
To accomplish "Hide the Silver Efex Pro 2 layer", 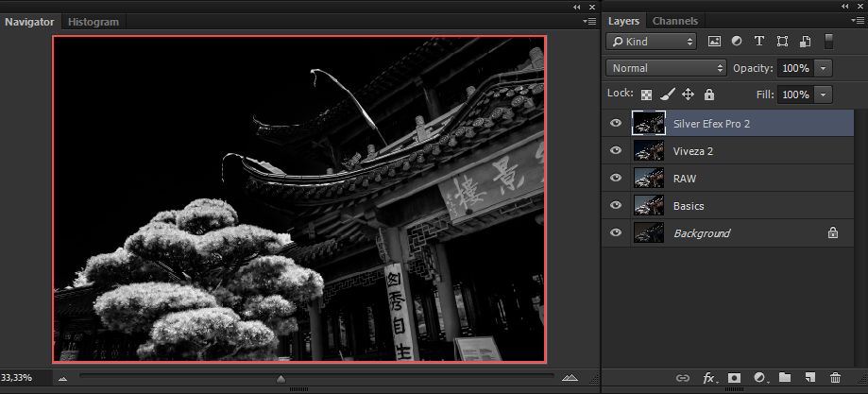I will tap(616, 123).
